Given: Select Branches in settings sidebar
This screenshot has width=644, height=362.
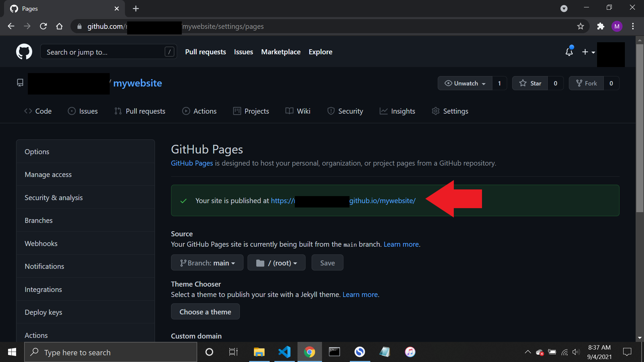Looking at the screenshot, I should coord(86,220).
